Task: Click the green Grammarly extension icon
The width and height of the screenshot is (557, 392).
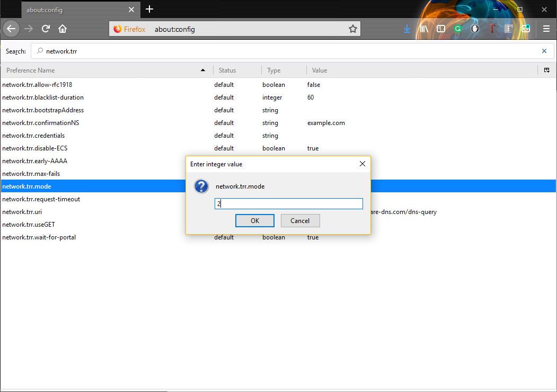Action: tap(458, 29)
